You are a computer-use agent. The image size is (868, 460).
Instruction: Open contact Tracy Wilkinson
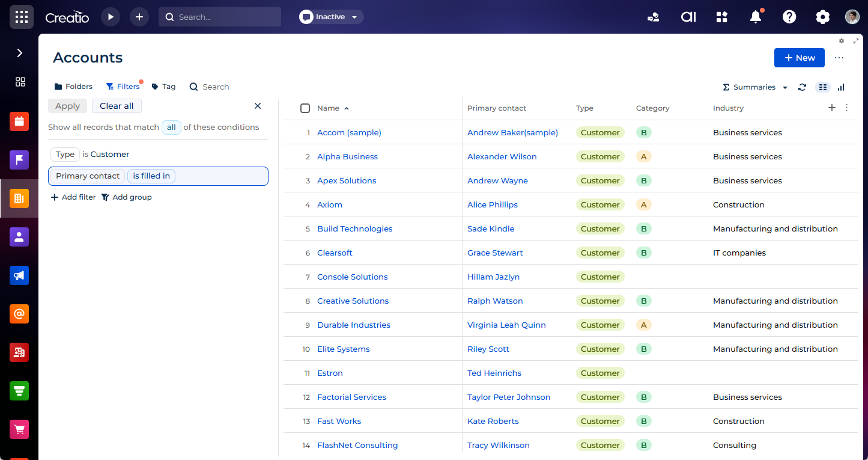(x=499, y=445)
